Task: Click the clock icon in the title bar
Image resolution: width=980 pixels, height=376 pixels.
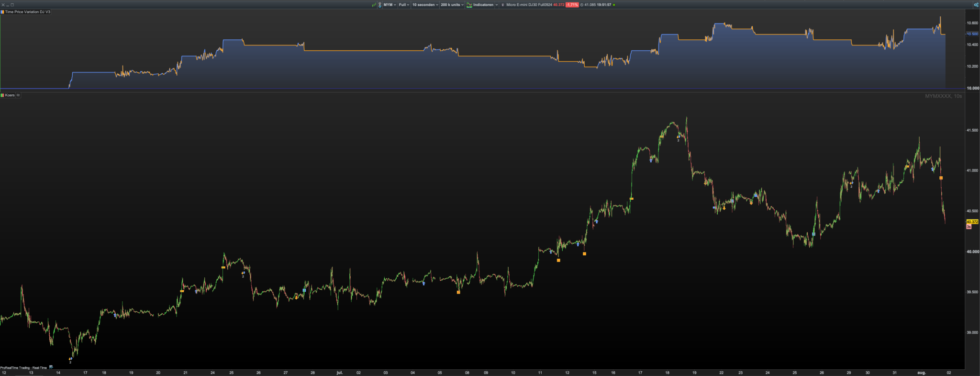Action: coord(581,5)
